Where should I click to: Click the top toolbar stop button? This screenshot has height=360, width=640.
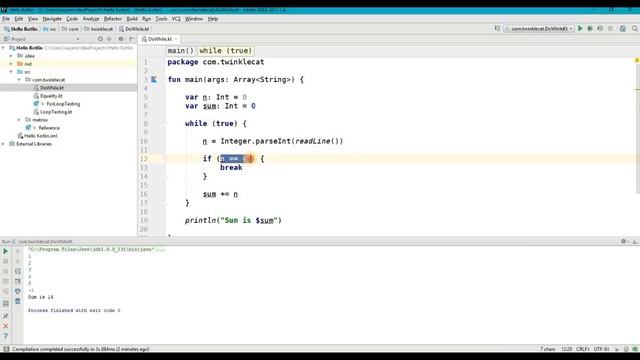(610, 29)
